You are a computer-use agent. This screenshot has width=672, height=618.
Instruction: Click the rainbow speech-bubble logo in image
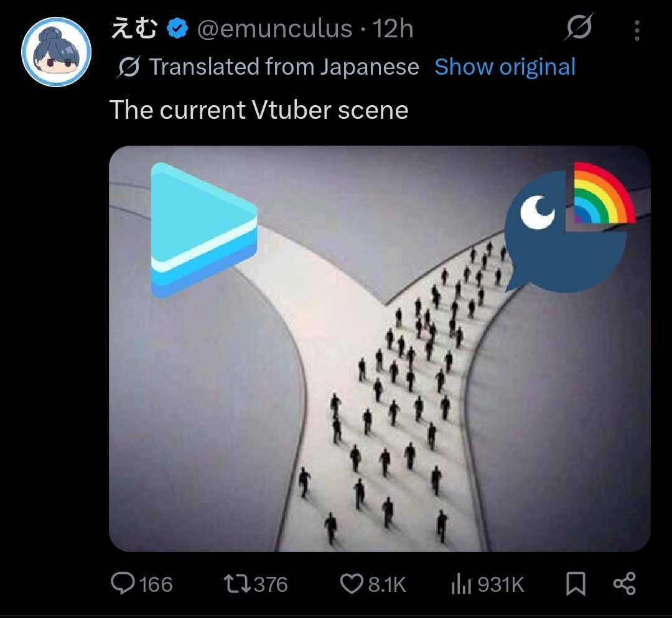coord(569,227)
